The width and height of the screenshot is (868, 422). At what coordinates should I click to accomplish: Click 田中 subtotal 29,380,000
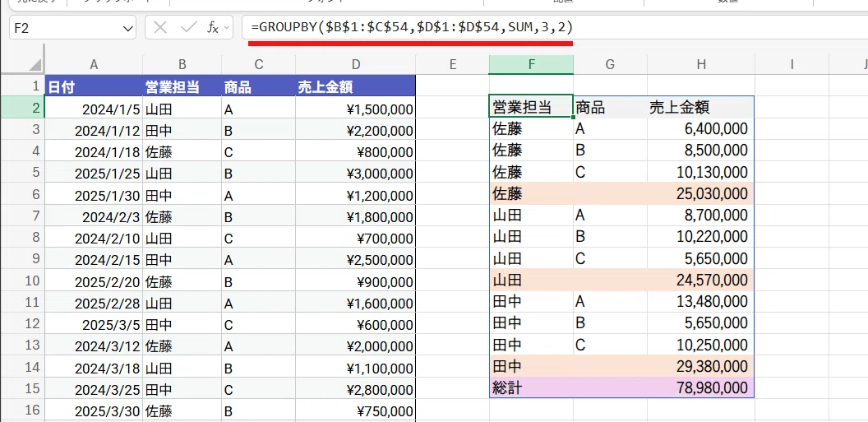coord(701,367)
